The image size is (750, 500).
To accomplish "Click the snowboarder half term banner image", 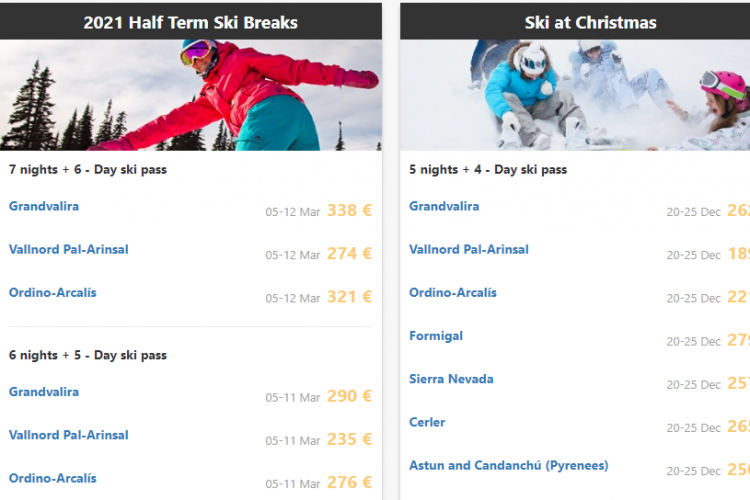I will click(x=191, y=95).
